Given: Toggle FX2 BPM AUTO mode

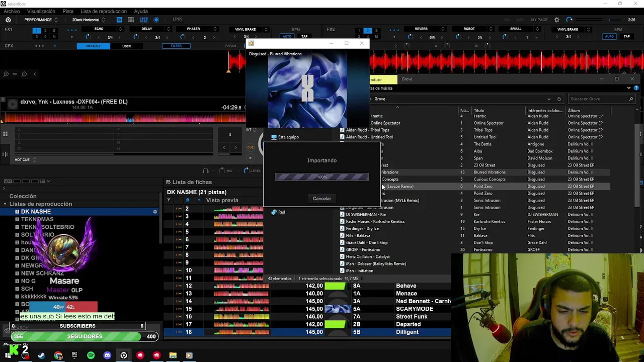Looking at the screenshot, I should (x=609, y=36).
